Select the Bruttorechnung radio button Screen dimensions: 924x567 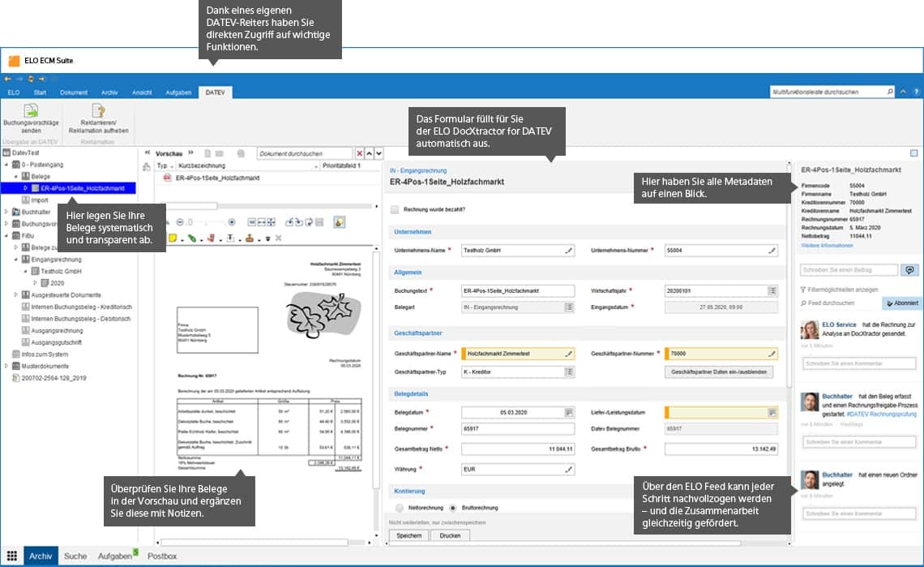point(453,508)
